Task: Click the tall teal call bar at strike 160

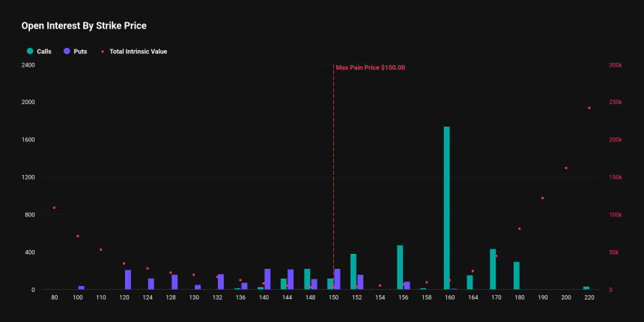Action: point(447,208)
